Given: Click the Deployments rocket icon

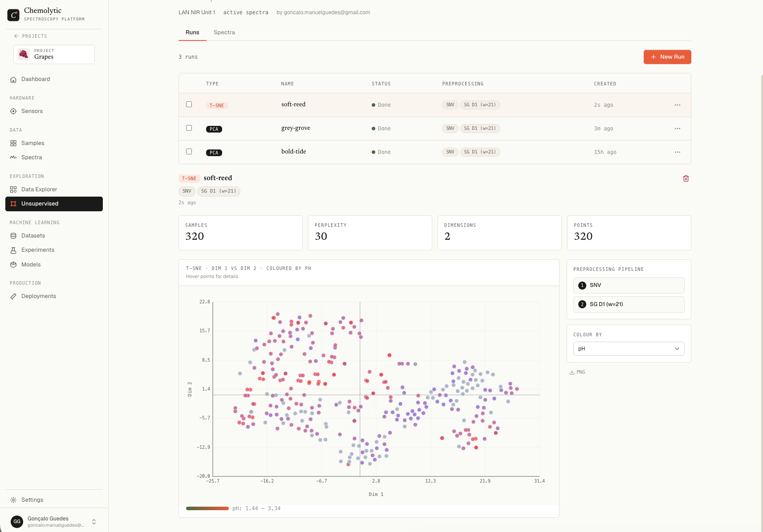Looking at the screenshot, I should [13, 296].
